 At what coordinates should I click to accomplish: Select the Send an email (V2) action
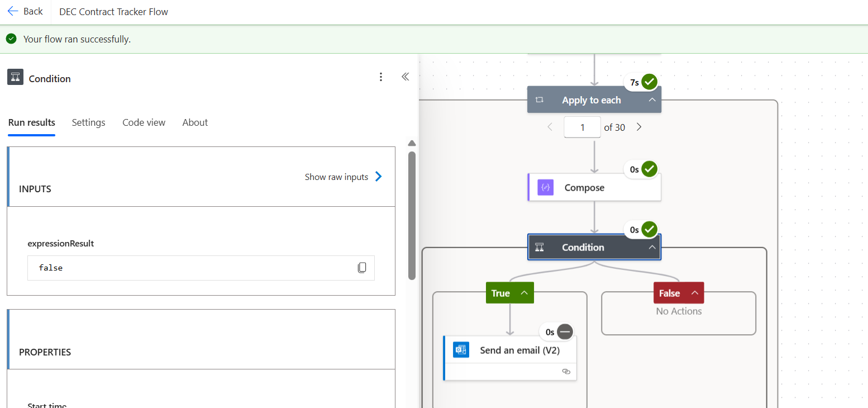510,358
